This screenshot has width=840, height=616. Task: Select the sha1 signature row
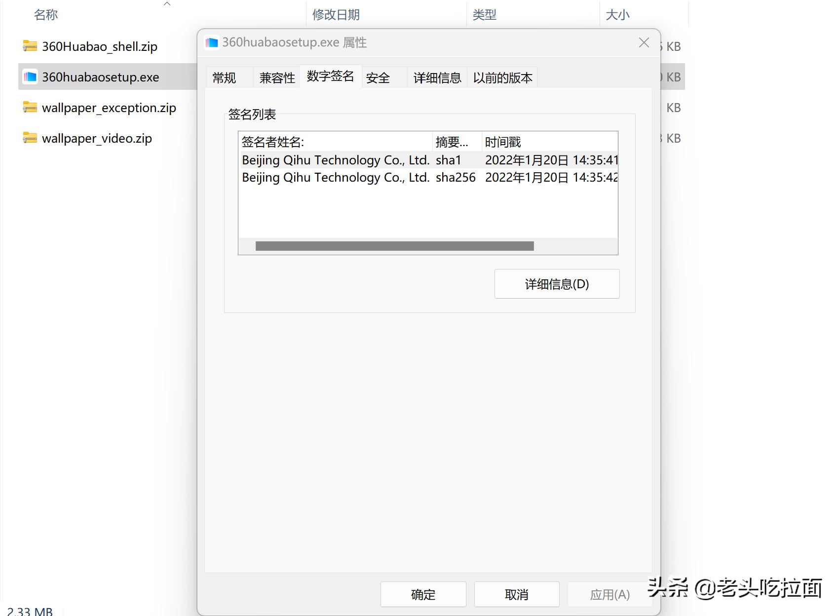click(428, 160)
